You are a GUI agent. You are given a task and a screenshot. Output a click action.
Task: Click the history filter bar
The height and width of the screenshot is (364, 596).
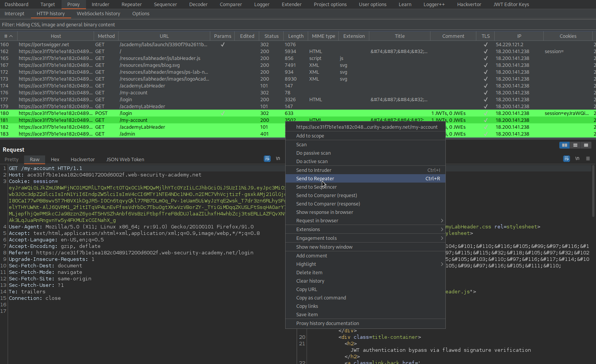click(x=298, y=25)
